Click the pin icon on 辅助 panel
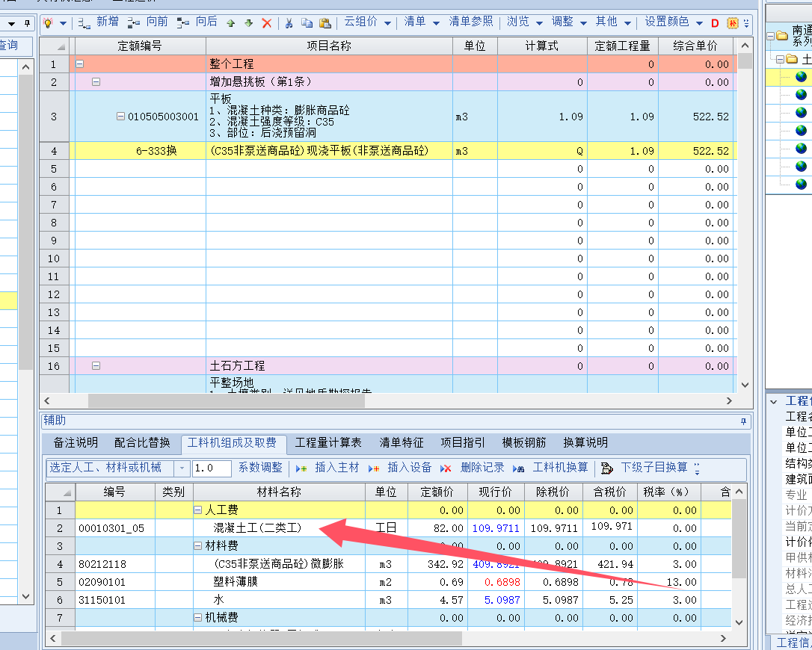812x650 pixels. [744, 421]
